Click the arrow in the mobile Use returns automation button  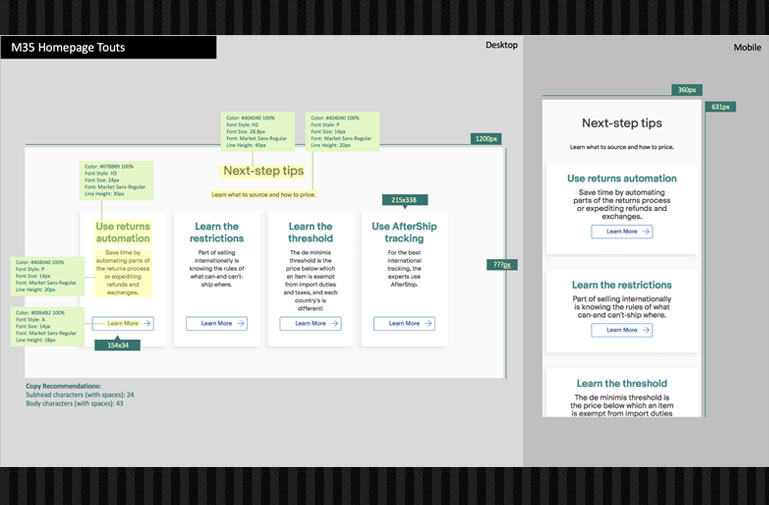pos(645,231)
